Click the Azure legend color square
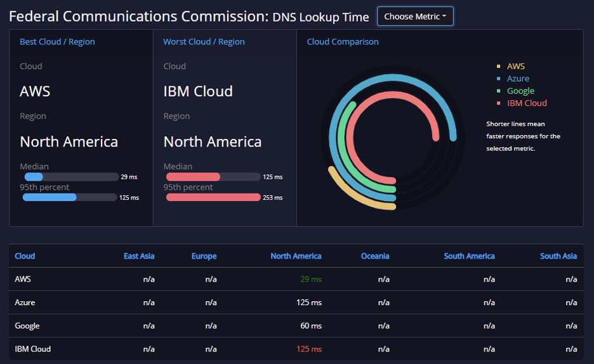 click(x=499, y=79)
